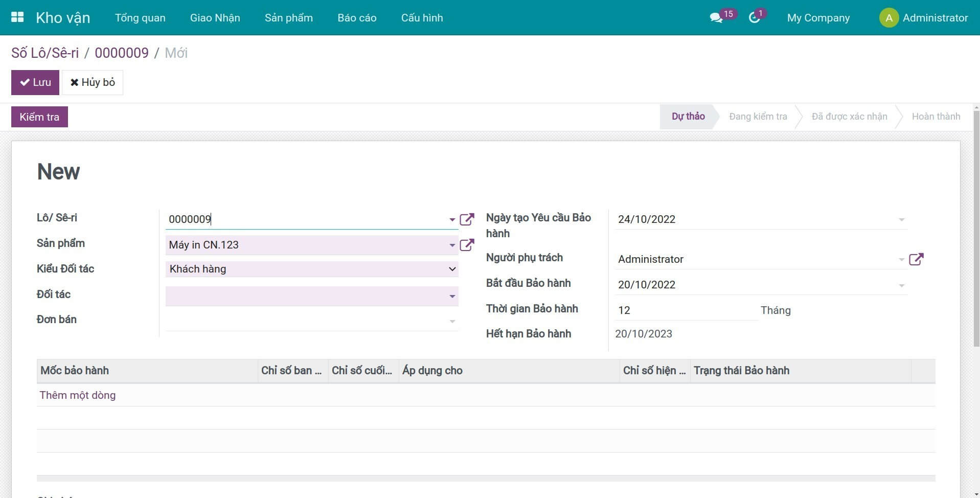Open external link for Sản phẩm field
The height and width of the screenshot is (498, 980).
[467, 245]
